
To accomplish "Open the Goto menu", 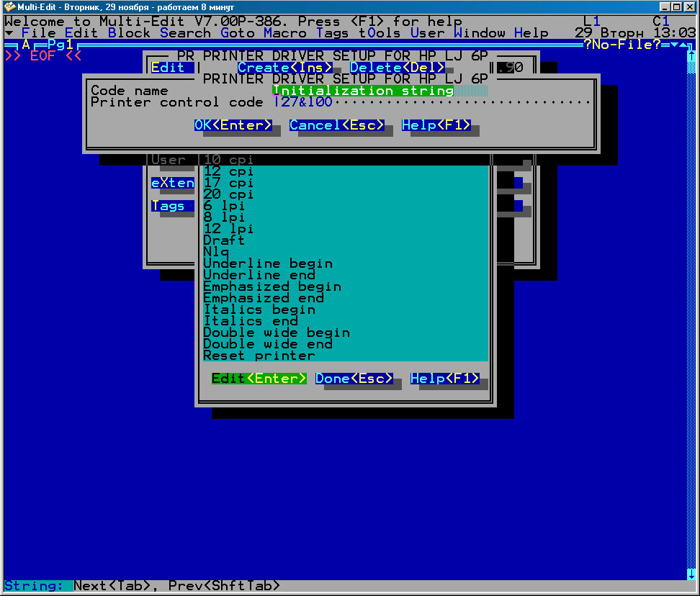I will (238, 33).
